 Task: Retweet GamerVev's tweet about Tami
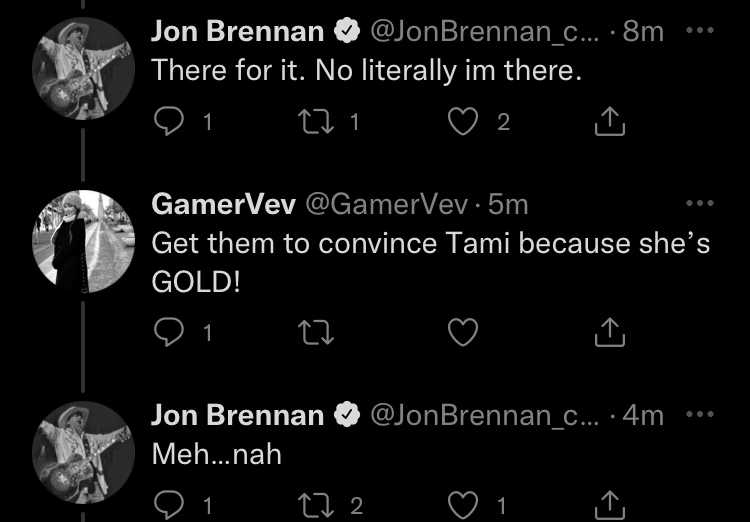pos(316,332)
